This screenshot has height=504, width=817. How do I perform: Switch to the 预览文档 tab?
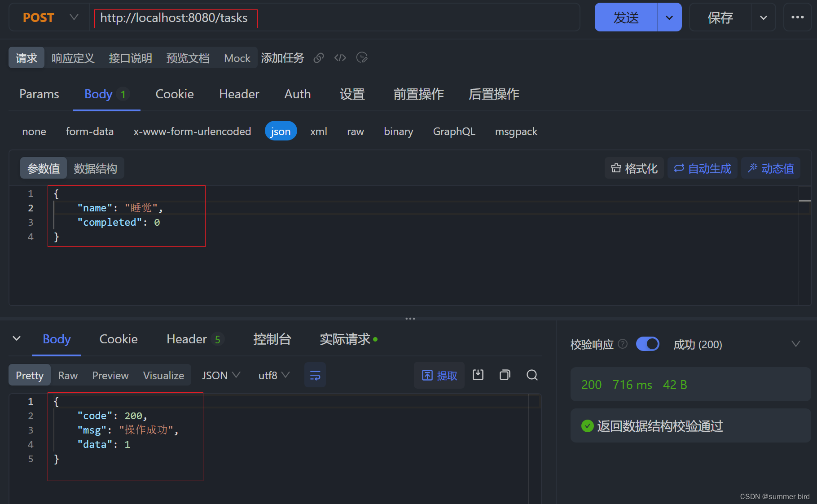[x=188, y=58]
